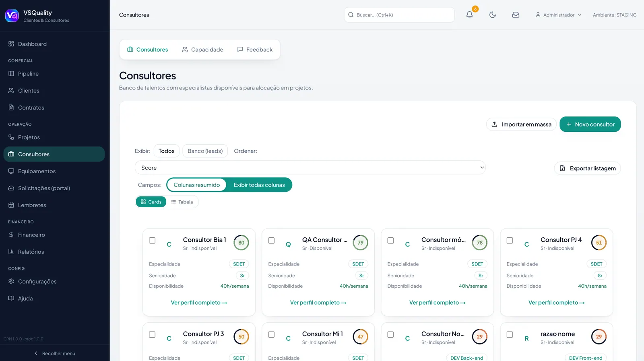
Task: Open Dashboard in the sidebar
Action: 54,44
